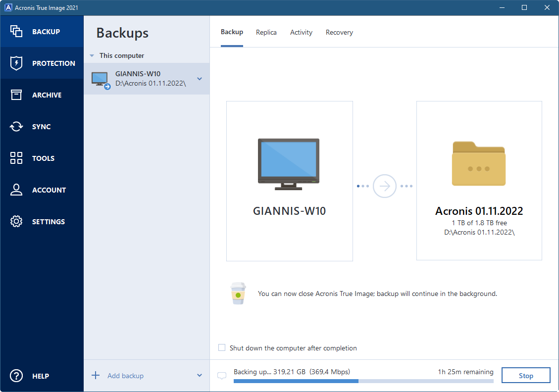Click the 'Backups' heading
The image size is (559, 392).
click(x=122, y=33)
